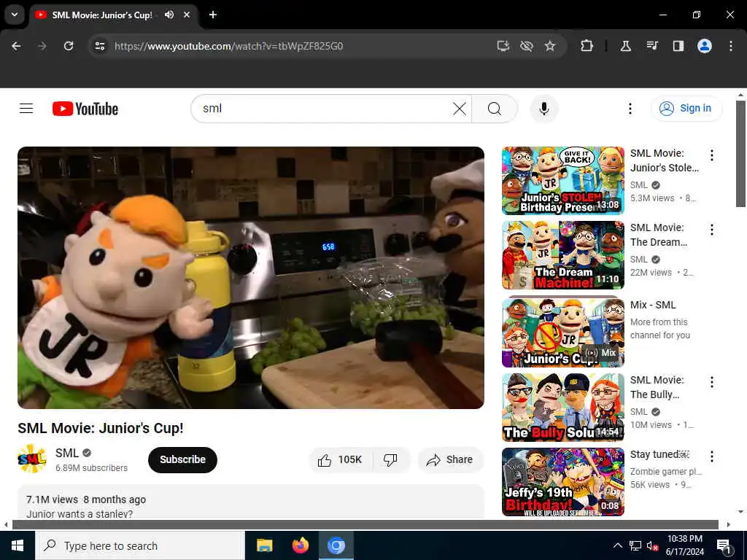Switch to Chromium taskbar icon

(336, 545)
